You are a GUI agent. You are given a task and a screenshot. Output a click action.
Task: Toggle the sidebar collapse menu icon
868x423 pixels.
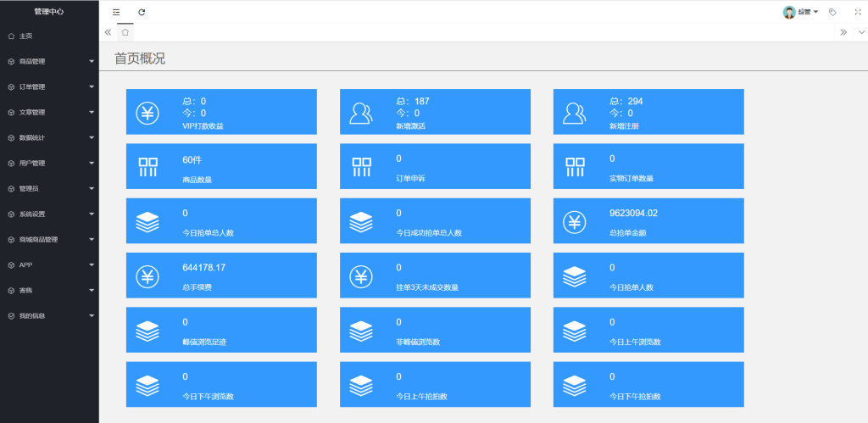tap(116, 12)
